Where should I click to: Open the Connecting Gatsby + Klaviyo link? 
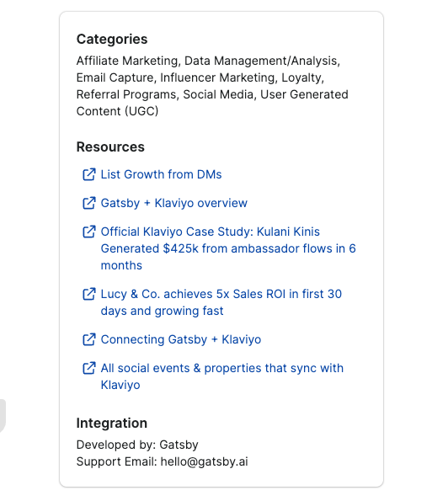tap(181, 339)
